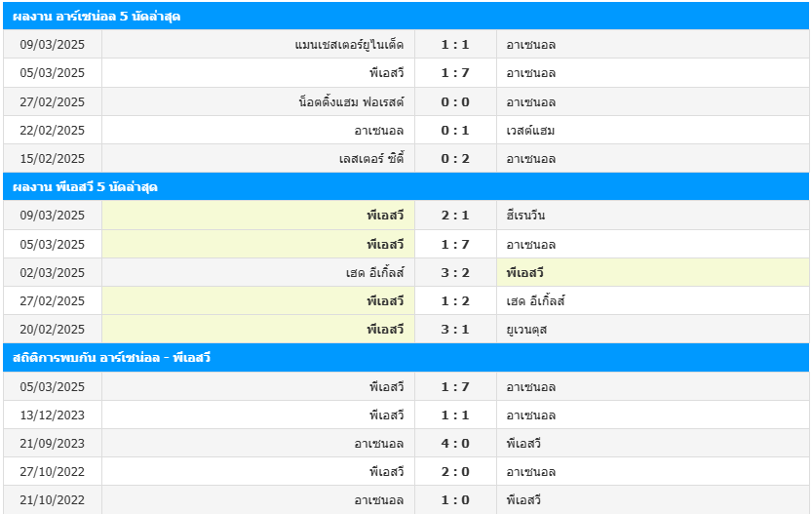
Task: Click แมนเชสเตอร์ยูไนเต็ด team name
Action: click(x=348, y=45)
